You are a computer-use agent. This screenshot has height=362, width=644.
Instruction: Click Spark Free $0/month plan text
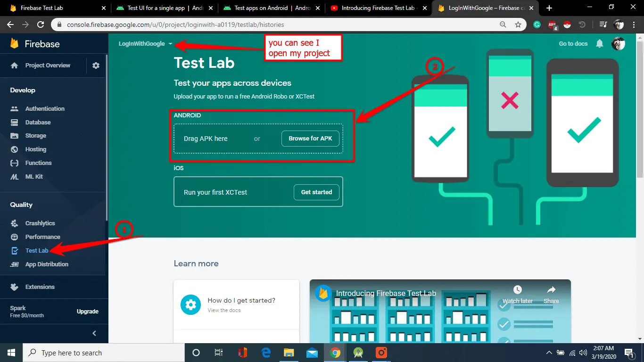coord(27,312)
